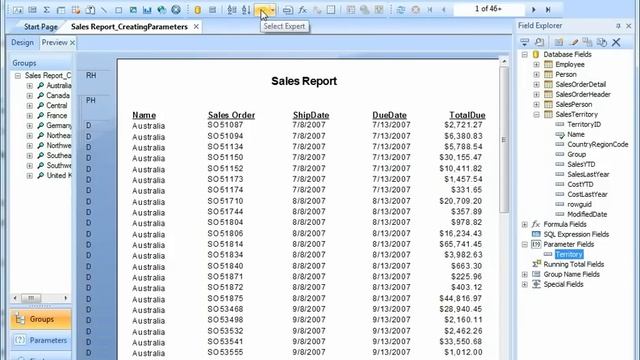Collapse the SalesTerritory table node

pos(537,115)
